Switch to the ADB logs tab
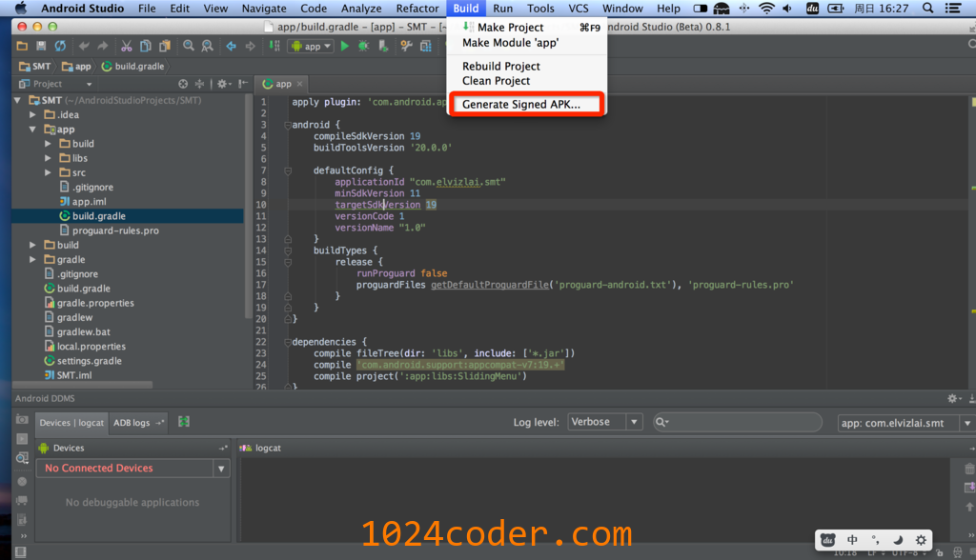Viewport: 976px width, 560px height. tap(133, 422)
